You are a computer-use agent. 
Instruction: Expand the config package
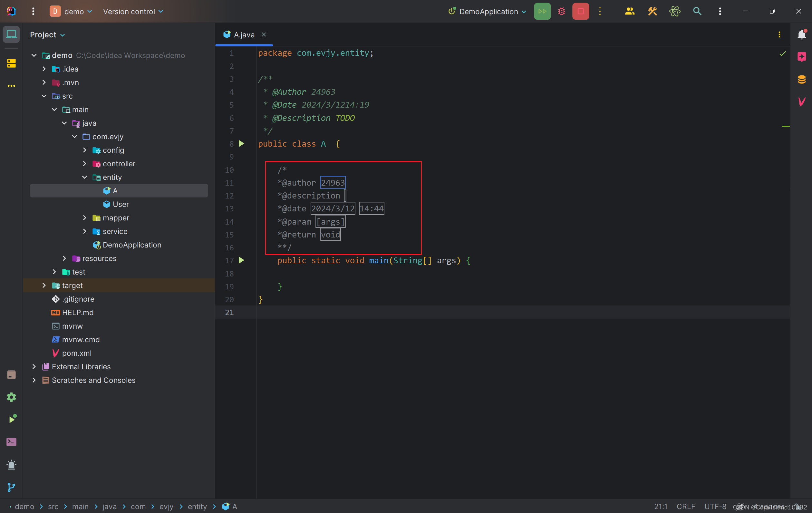tap(85, 150)
